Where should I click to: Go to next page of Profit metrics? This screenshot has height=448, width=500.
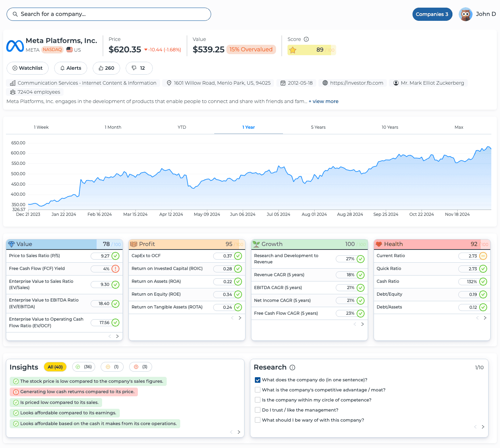240,318
